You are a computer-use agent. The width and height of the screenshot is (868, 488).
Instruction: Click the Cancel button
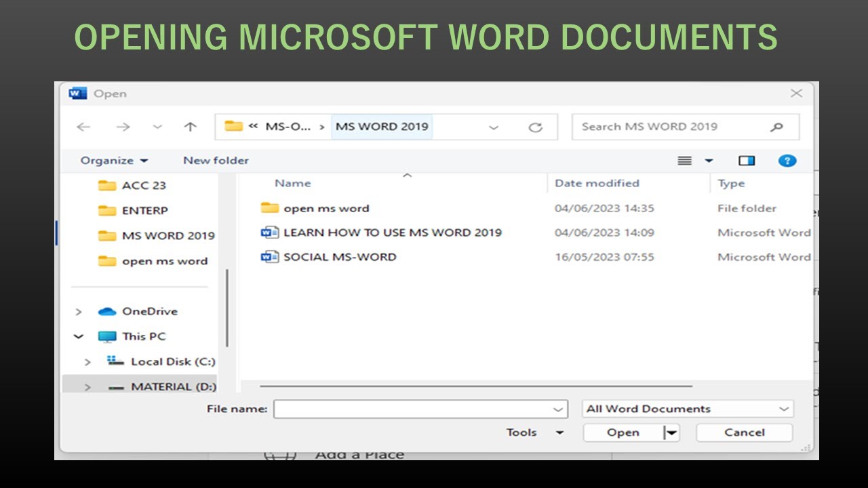[x=745, y=432]
